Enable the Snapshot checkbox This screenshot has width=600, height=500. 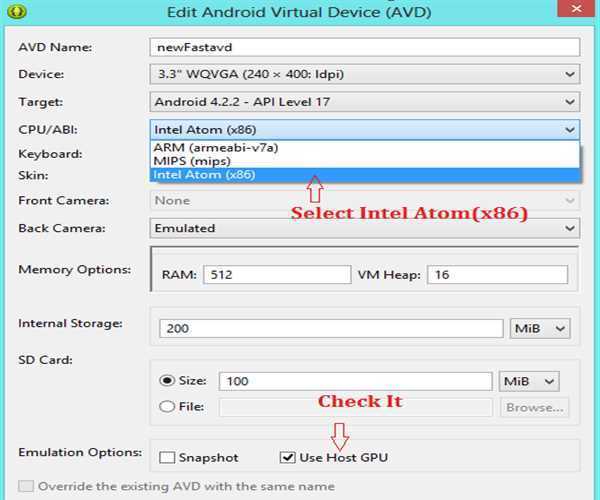[167, 458]
